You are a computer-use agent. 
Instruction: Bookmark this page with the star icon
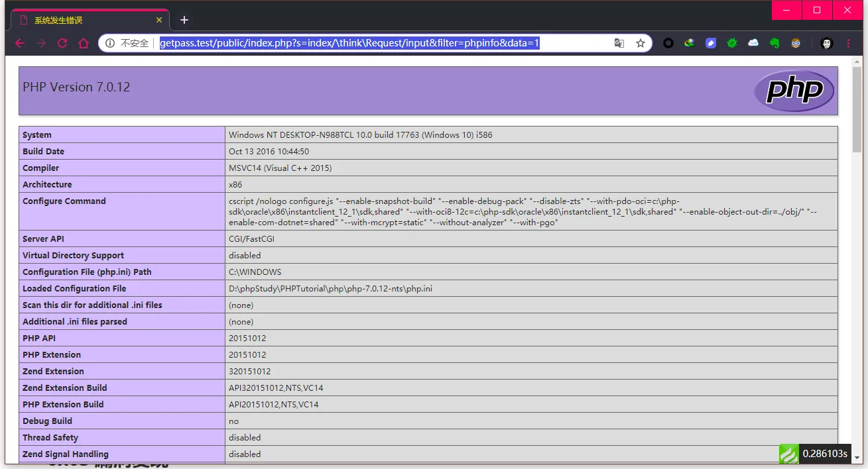pyautogui.click(x=640, y=43)
